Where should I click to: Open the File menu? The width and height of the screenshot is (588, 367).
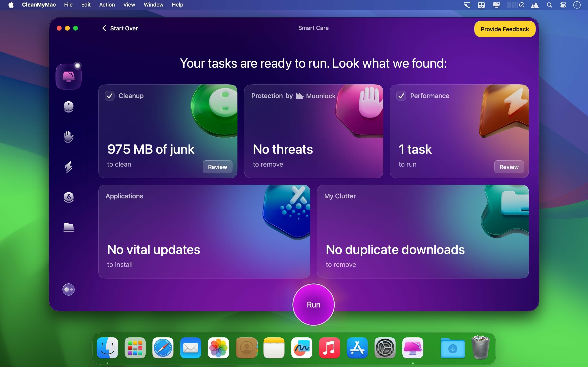tap(68, 5)
